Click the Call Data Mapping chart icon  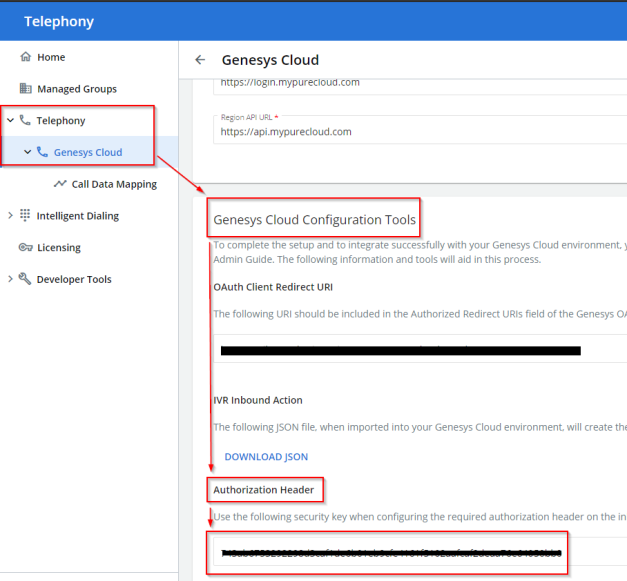pyautogui.click(x=60, y=185)
